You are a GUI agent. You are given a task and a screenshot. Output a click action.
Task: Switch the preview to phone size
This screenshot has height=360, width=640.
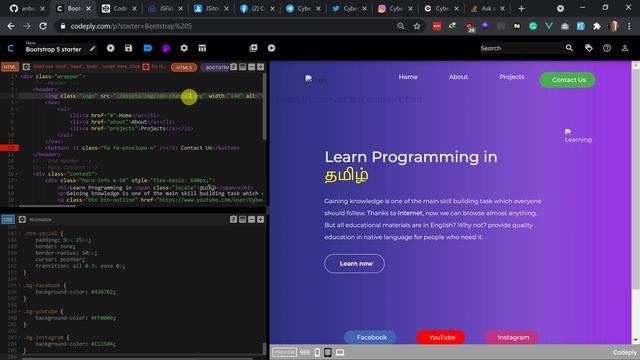(317, 352)
